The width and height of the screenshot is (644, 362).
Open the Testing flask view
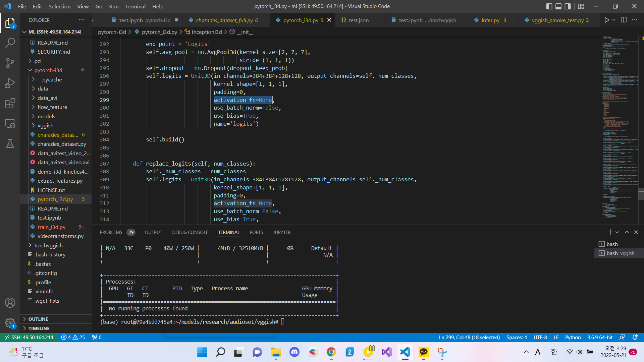pos(10,144)
